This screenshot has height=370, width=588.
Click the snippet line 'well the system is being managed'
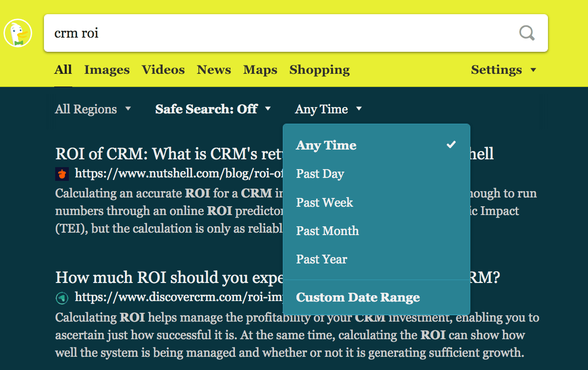290,352
